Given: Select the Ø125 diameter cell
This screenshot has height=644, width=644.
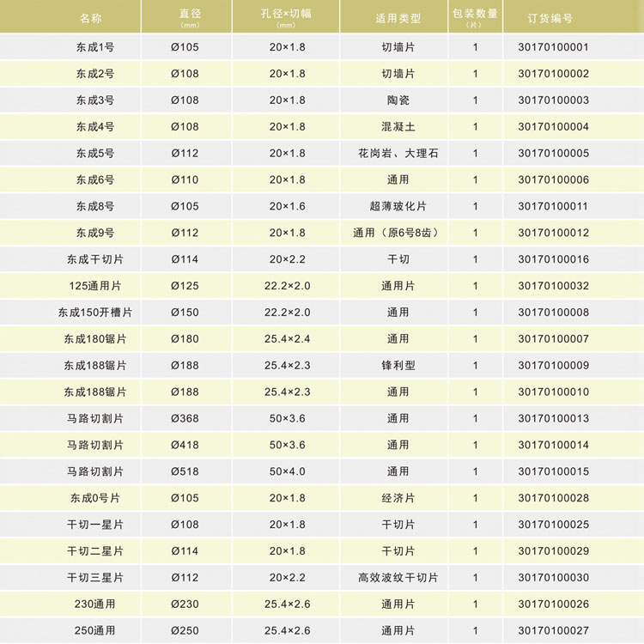Looking at the screenshot, I should [x=185, y=286].
